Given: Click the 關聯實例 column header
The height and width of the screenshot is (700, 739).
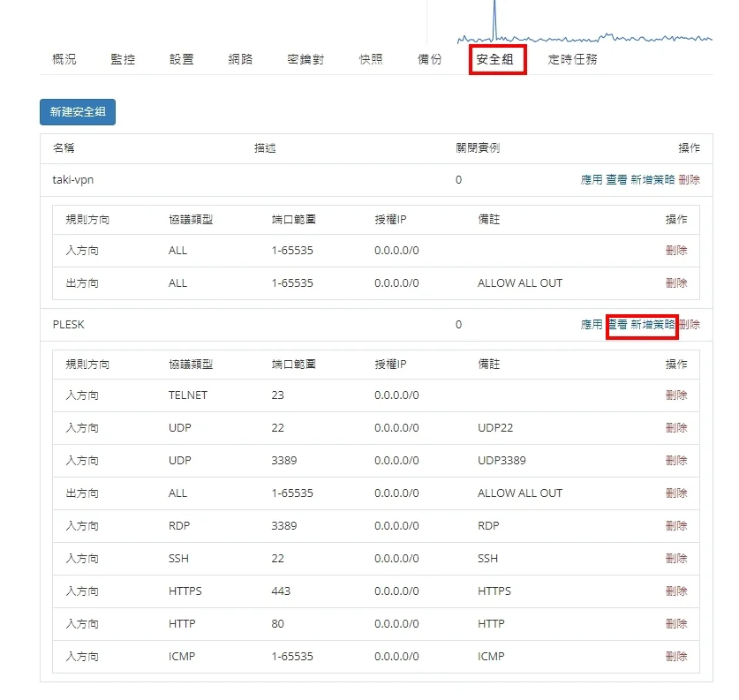Looking at the screenshot, I should (x=478, y=148).
